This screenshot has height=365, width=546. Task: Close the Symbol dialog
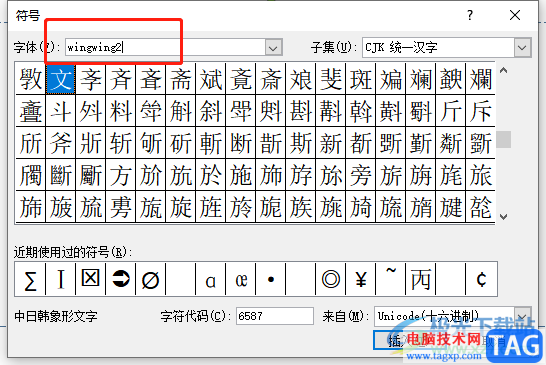coord(515,15)
